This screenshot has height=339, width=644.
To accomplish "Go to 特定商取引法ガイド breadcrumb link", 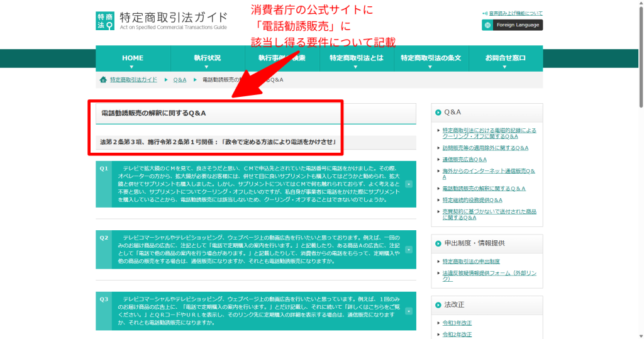I will pyautogui.click(x=133, y=80).
